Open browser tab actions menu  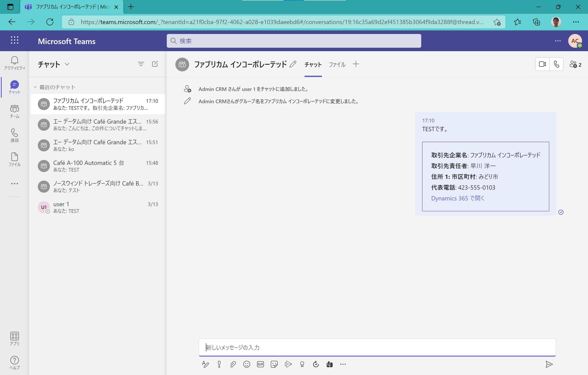click(10, 7)
